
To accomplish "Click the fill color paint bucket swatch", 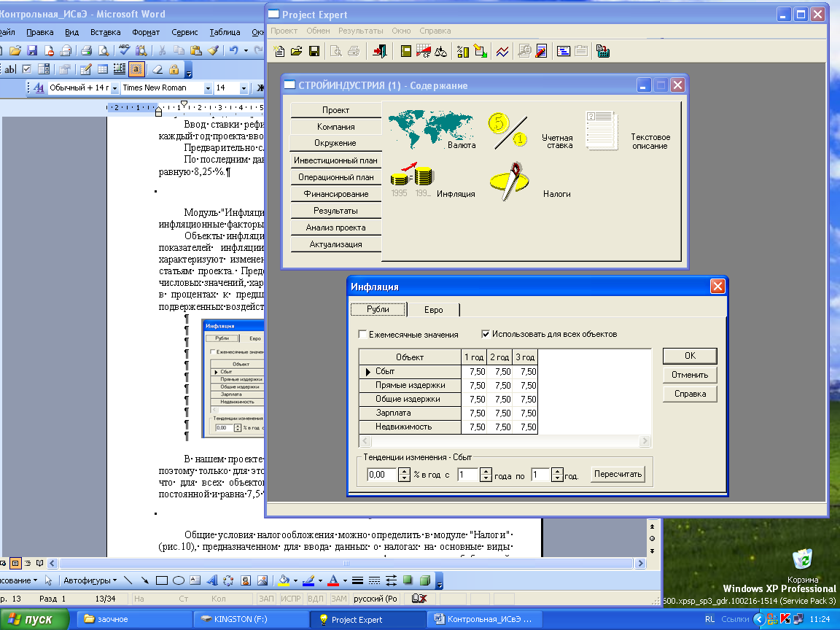I will point(284,580).
